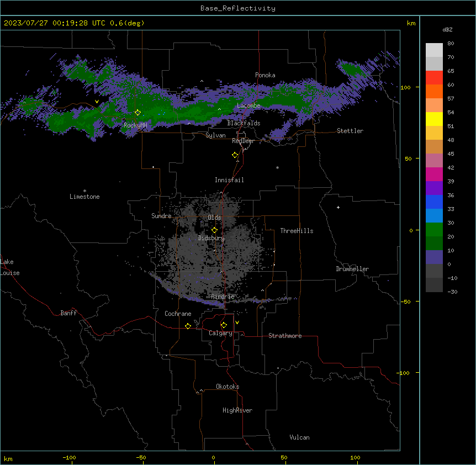Viewport: 476px width, 465px height.
Task: Click the dBZ legend heading
Action: [447, 30]
